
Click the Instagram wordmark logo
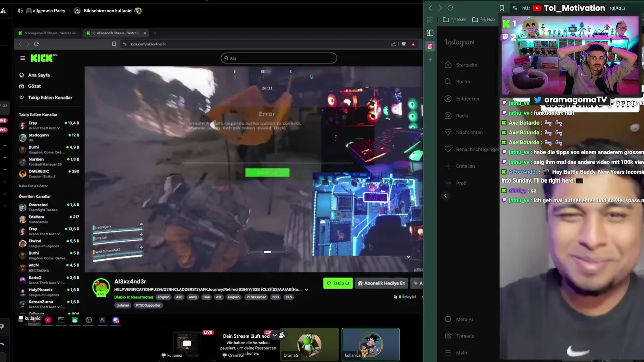click(x=460, y=42)
